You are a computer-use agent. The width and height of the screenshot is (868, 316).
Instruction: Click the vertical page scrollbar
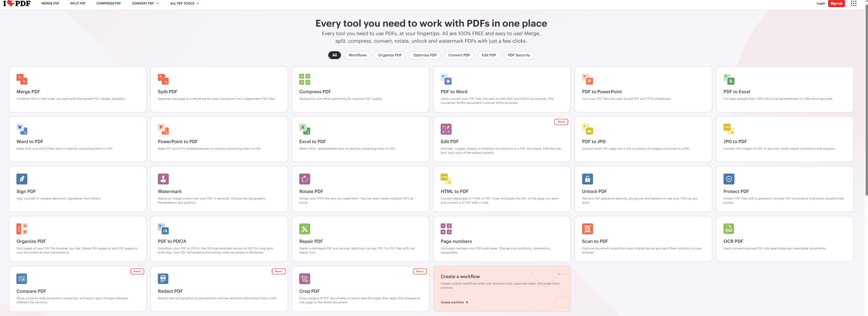[x=866, y=102]
